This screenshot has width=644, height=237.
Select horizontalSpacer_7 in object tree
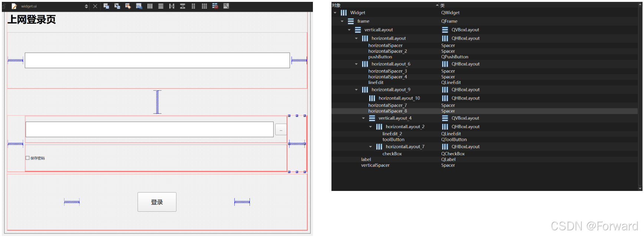pos(387,105)
